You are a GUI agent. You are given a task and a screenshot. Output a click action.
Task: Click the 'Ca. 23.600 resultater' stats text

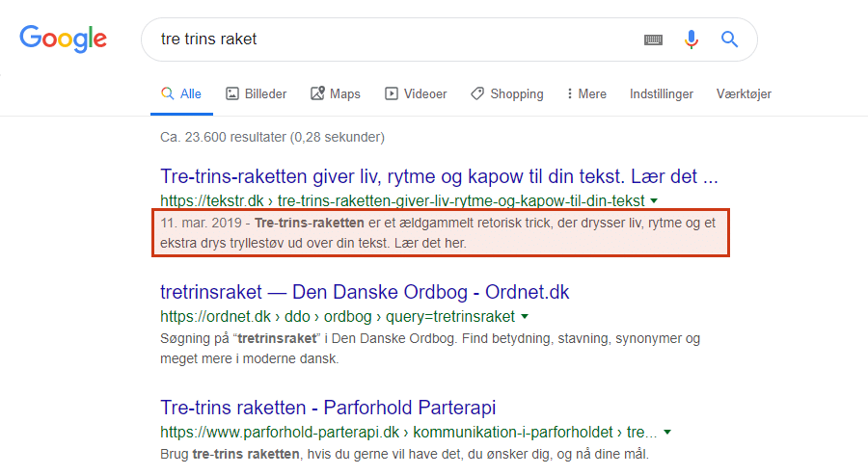tap(272, 137)
